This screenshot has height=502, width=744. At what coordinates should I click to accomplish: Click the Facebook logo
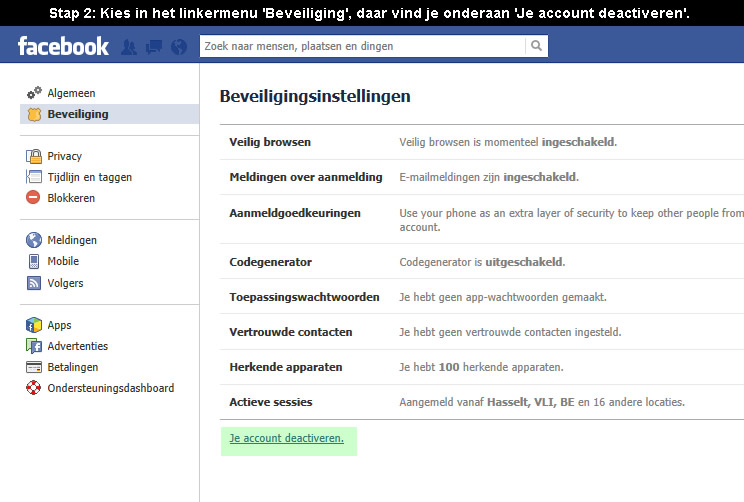pos(63,46)
